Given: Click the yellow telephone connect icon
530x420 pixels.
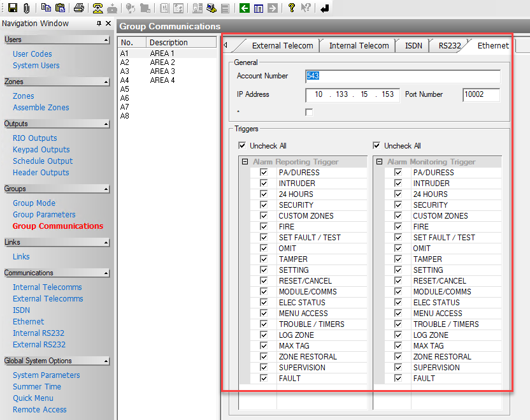Looking at the screenshot, I should 97,8.
